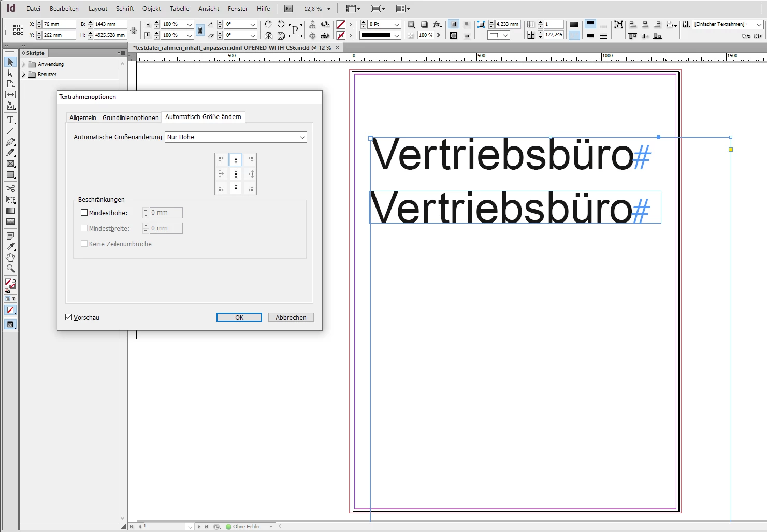The image size is (767, 532).
Task: Click the reference point locator grid
Action: tap(18, 29)
